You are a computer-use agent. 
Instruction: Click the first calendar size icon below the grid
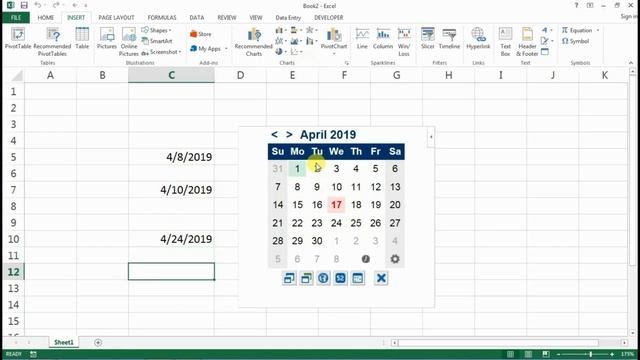coord(289,278)
